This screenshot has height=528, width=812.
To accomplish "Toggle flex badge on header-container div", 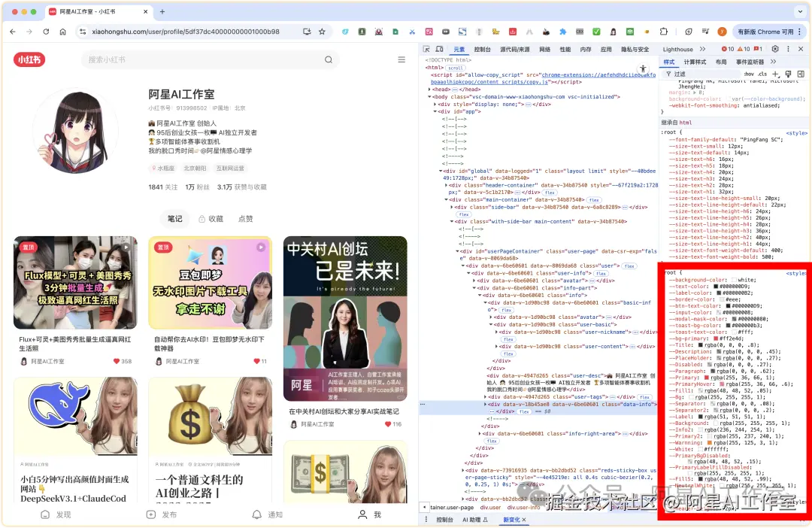I will (x=550, y=193).
